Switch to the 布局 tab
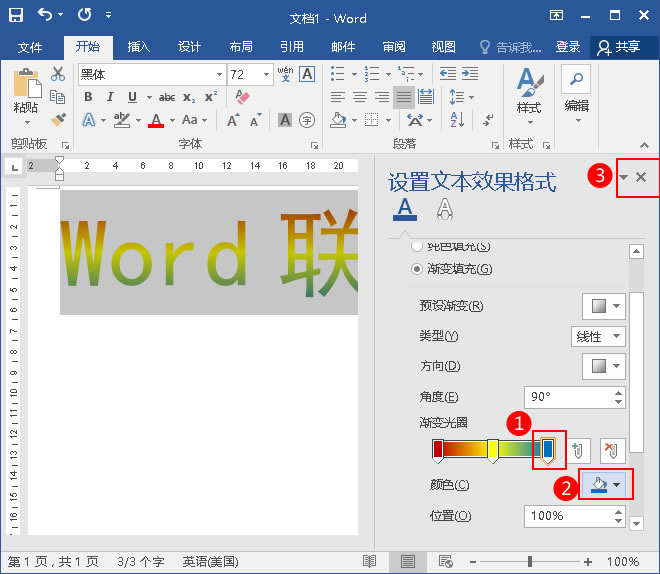Image resolution: width=660 pixels, height=574 pixels. (x=241, y=47)
